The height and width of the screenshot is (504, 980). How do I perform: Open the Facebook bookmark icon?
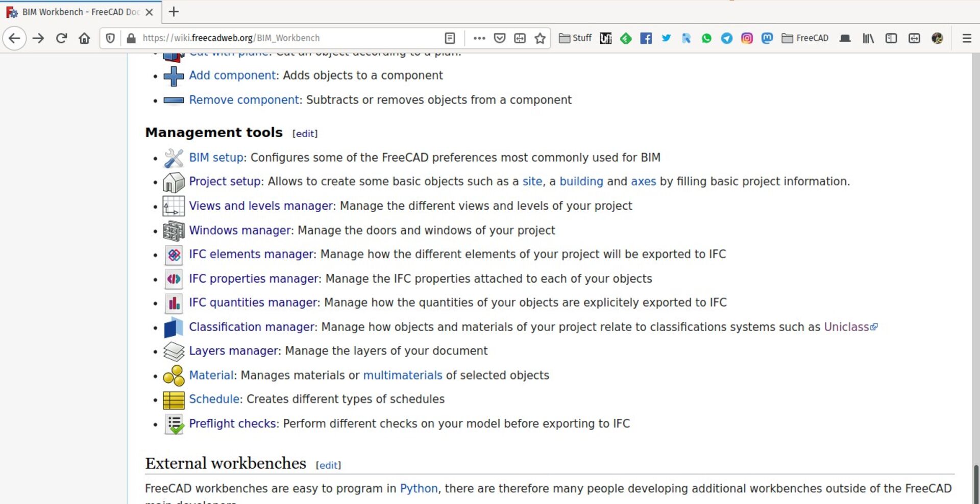click(x=646, y=38)
